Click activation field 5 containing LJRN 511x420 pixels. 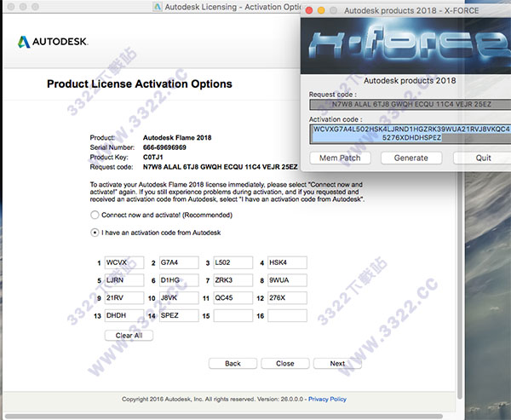click(x=124, y=280)
